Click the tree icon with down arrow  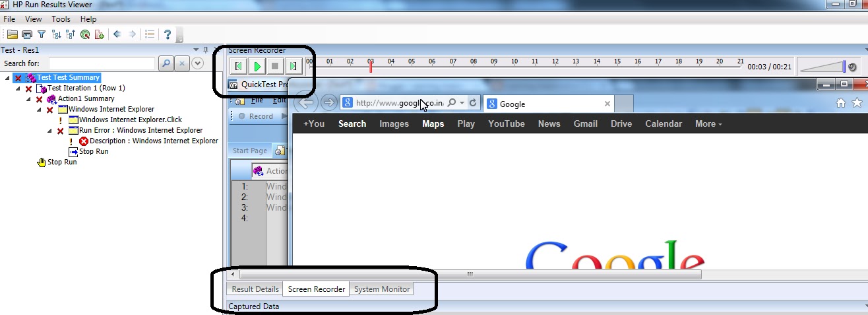point(55,34)
